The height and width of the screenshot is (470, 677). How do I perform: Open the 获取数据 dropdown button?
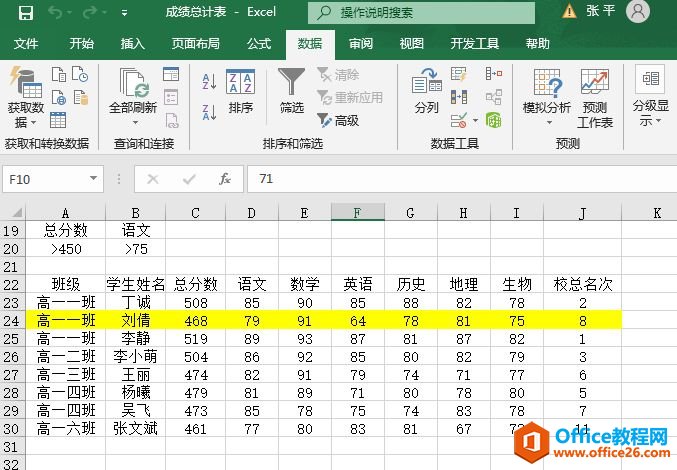click(x=25, y=98)
